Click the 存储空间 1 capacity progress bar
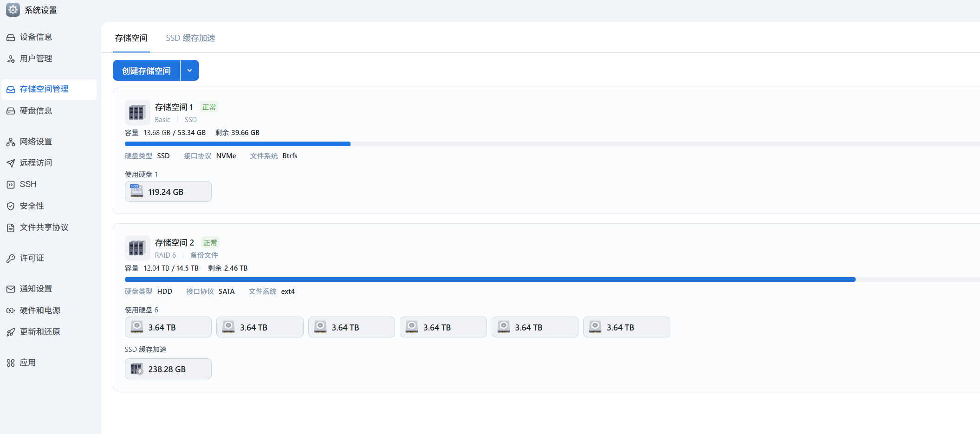This screenshot has height=434, width=980. tap(237, 144)
